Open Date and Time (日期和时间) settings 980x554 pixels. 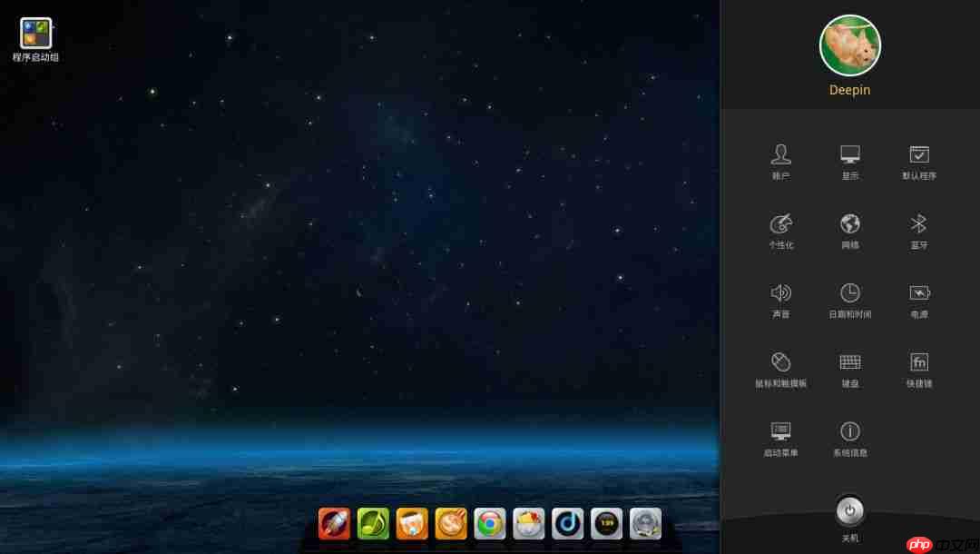[849, 300]
